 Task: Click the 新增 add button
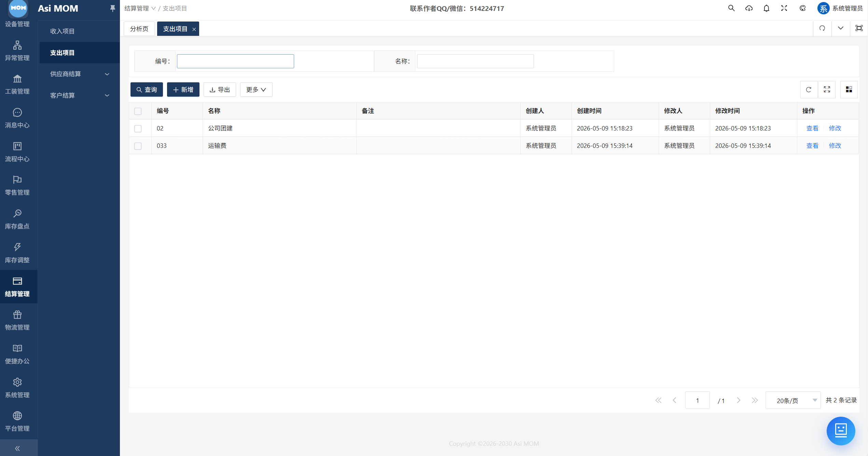183,89
